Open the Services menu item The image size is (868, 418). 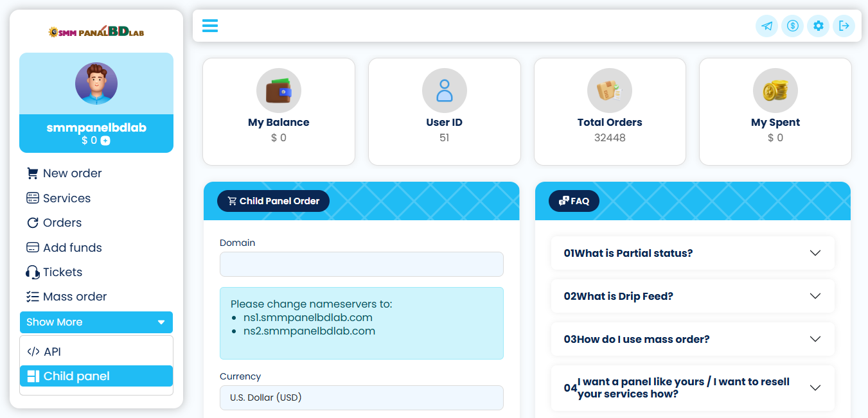pos(66,198)
